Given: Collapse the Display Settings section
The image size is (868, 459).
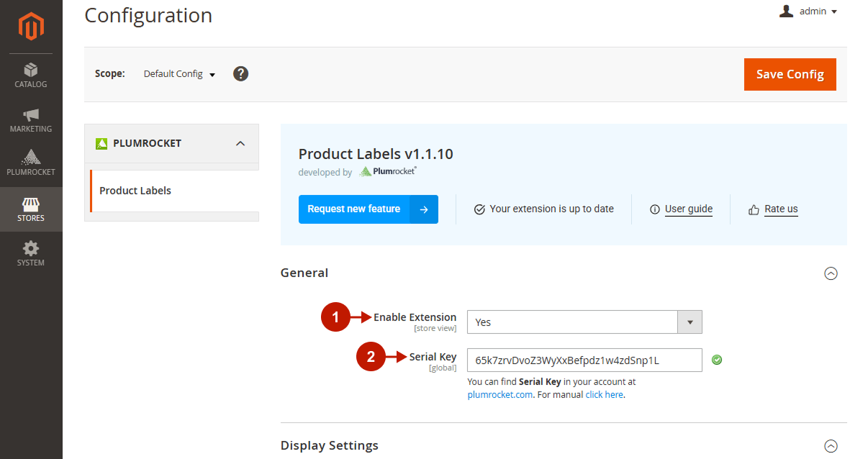Looking at the screenshot, I should click(x=831, y=445).
